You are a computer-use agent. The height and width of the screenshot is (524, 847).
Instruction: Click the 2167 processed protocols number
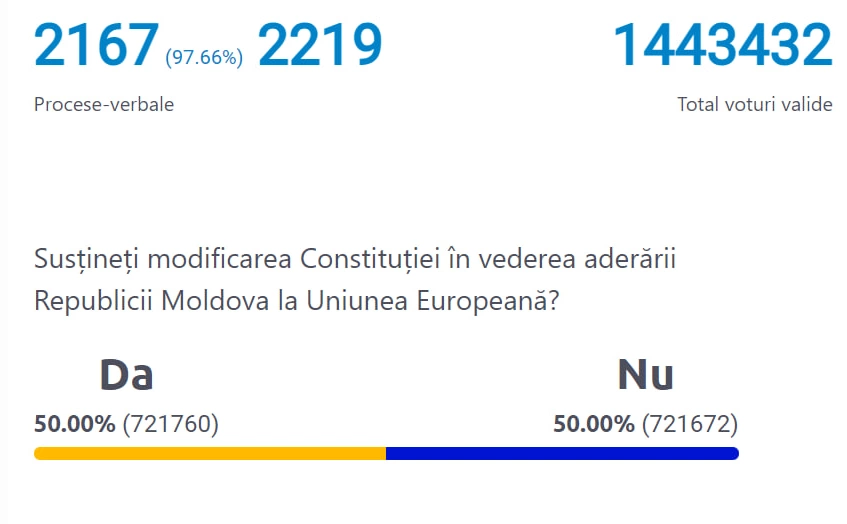tap(96, 47)
